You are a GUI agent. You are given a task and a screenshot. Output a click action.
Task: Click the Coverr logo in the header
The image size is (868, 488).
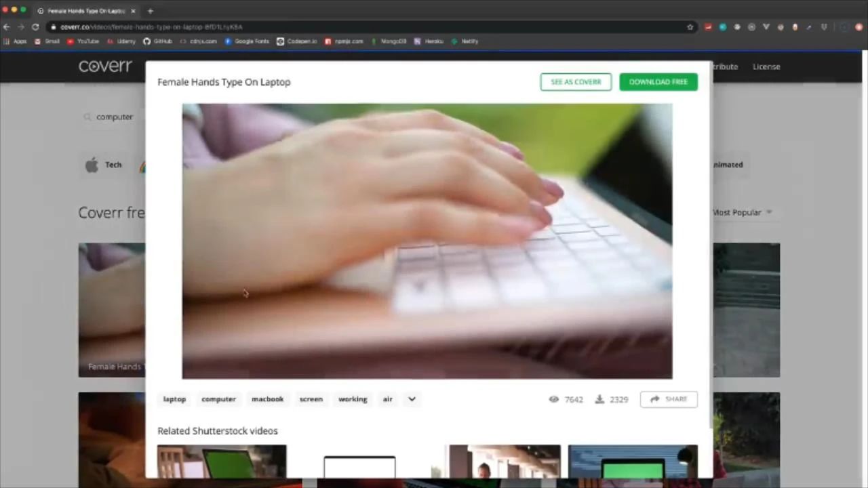click(x=105, y=66)
